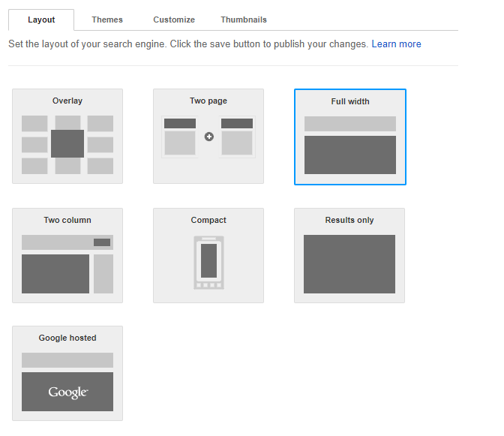This screenshot has height=436, width=504.
Task: Open the Themes tab
Action: (x=107, y=20)
